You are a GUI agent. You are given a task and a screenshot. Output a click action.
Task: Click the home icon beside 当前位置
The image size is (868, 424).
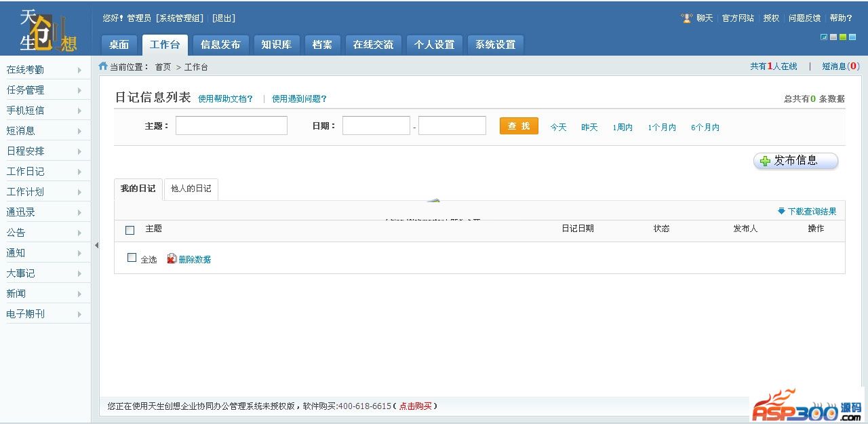pyautogui.click(x=103, y=66)
